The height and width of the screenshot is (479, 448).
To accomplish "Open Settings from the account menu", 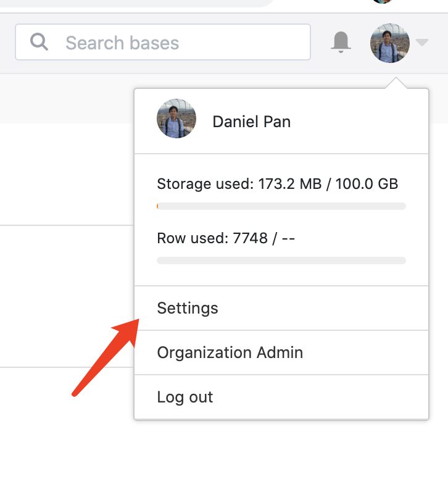I will pos(188,308).
